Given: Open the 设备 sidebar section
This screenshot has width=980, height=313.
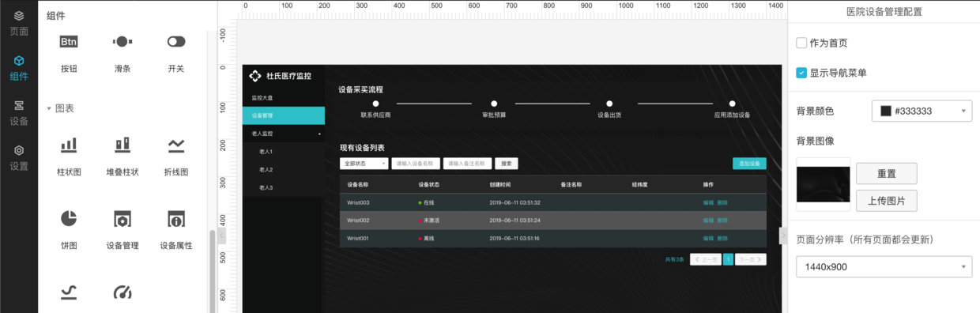Looking at the screenshot, I should point(19,113).
